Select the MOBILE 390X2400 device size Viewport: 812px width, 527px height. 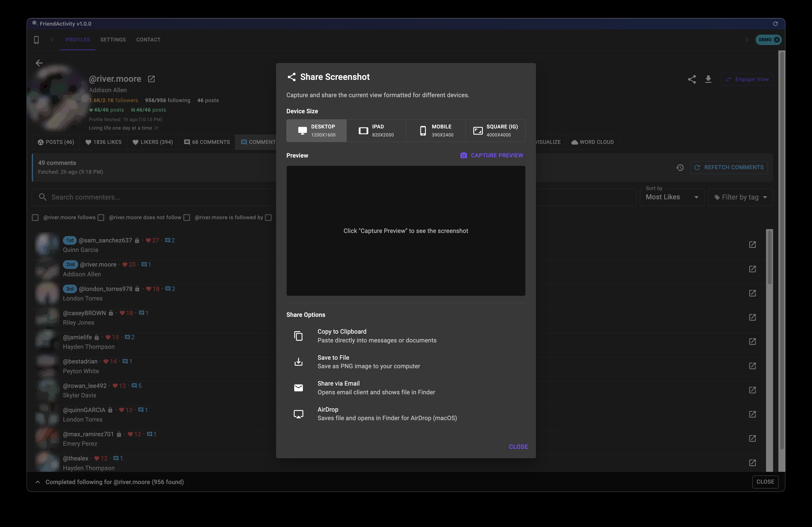tap(436, 131)
